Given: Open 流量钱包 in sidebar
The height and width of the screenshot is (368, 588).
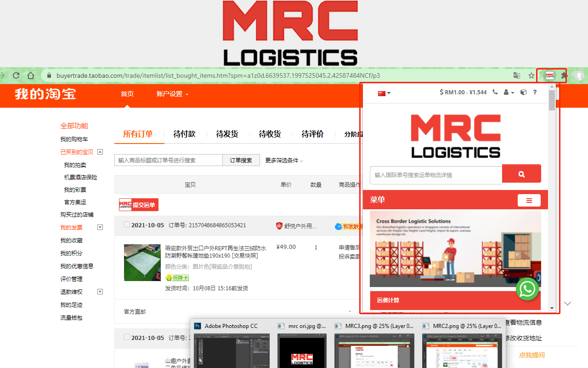Looking at the screenshot, I should [x=71, y=317].
